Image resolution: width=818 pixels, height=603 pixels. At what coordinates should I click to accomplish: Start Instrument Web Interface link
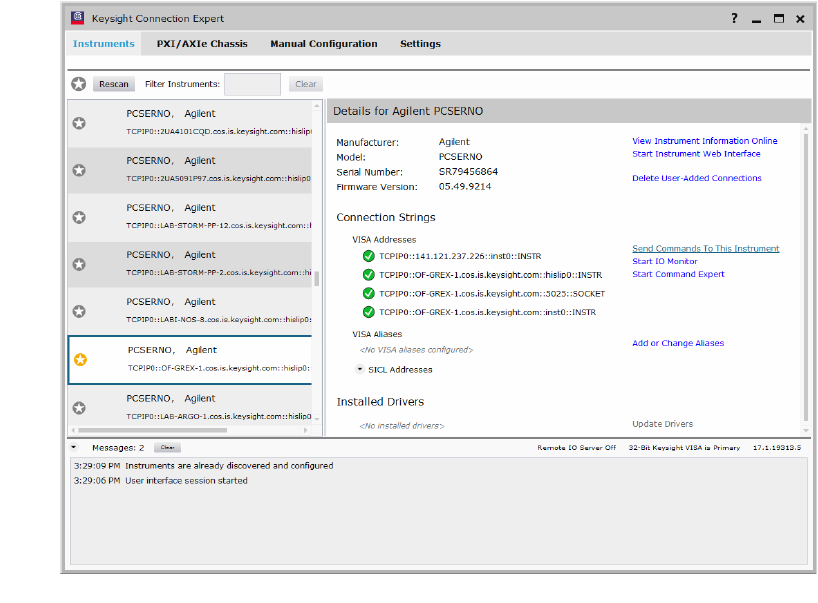(x=696, y=154)
